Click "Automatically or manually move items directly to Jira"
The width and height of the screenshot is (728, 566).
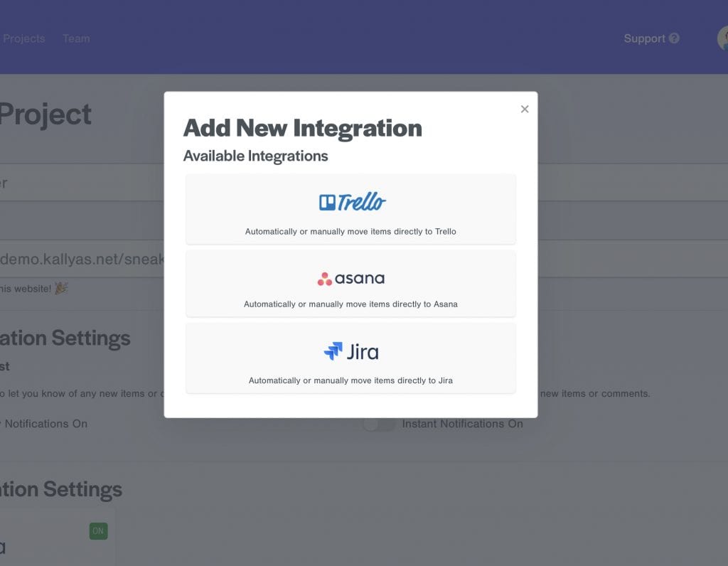(350, 380)
